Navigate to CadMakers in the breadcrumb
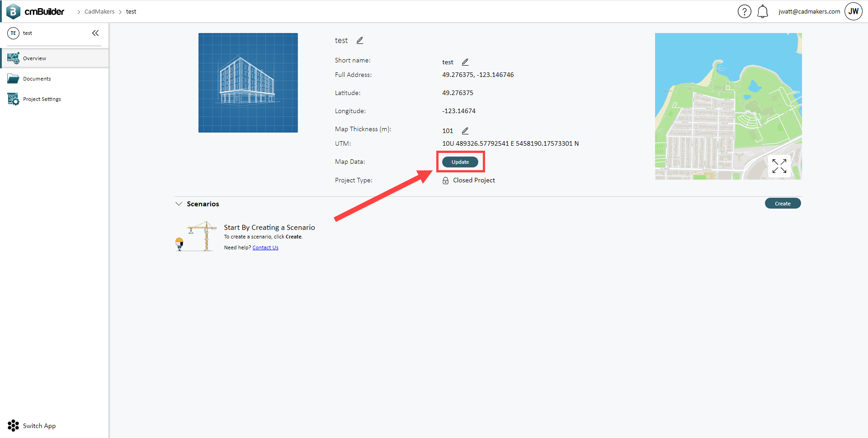 coord(100,11)
